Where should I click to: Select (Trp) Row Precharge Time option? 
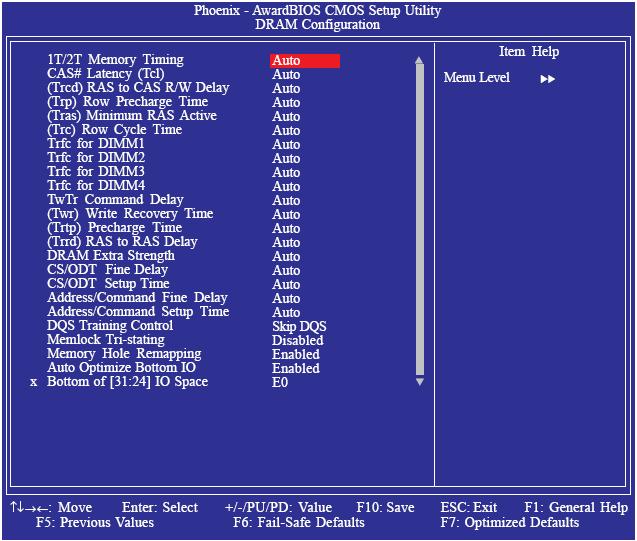(128, 102)
